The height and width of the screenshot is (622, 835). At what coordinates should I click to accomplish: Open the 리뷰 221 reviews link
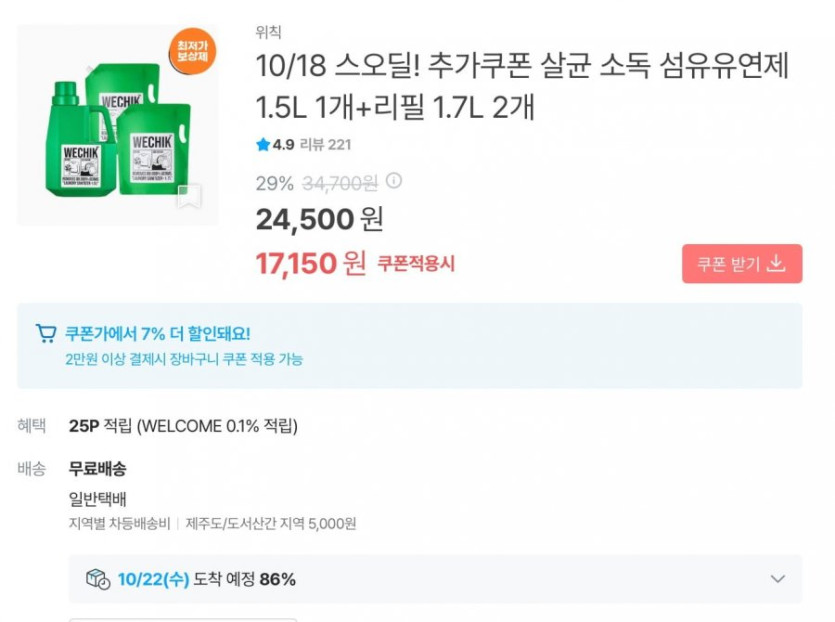pyautogui.click(x=326, y=145)
